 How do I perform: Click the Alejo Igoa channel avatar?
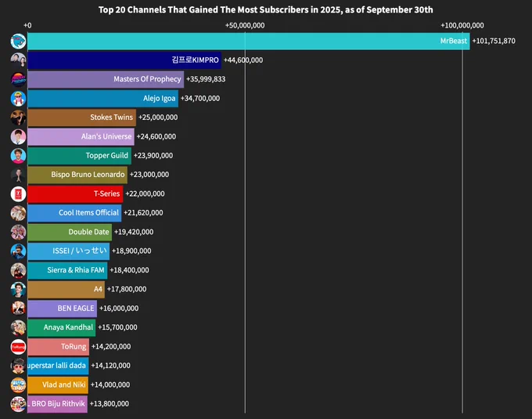click(18, 99)
